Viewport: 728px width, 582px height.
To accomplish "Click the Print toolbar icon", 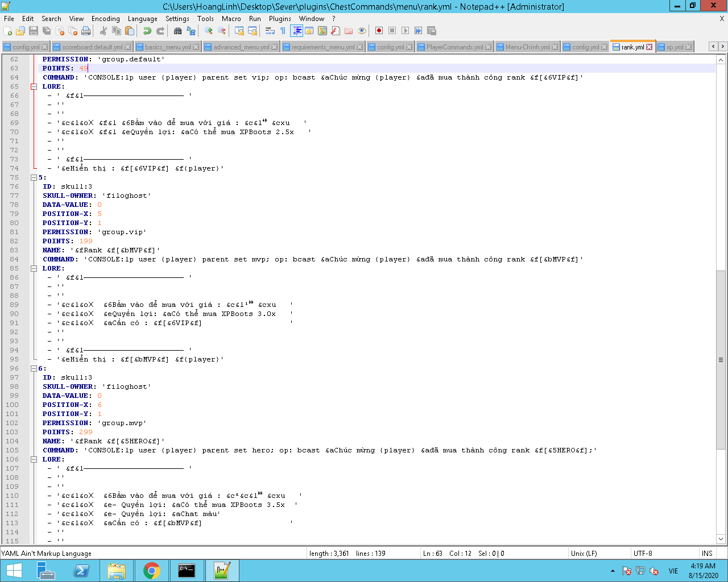I will click(86, 31).
